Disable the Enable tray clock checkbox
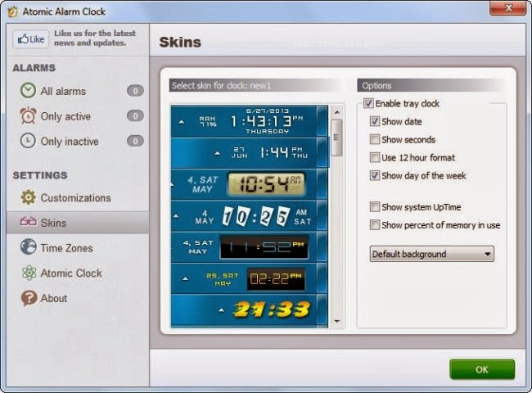 point(368,103)
